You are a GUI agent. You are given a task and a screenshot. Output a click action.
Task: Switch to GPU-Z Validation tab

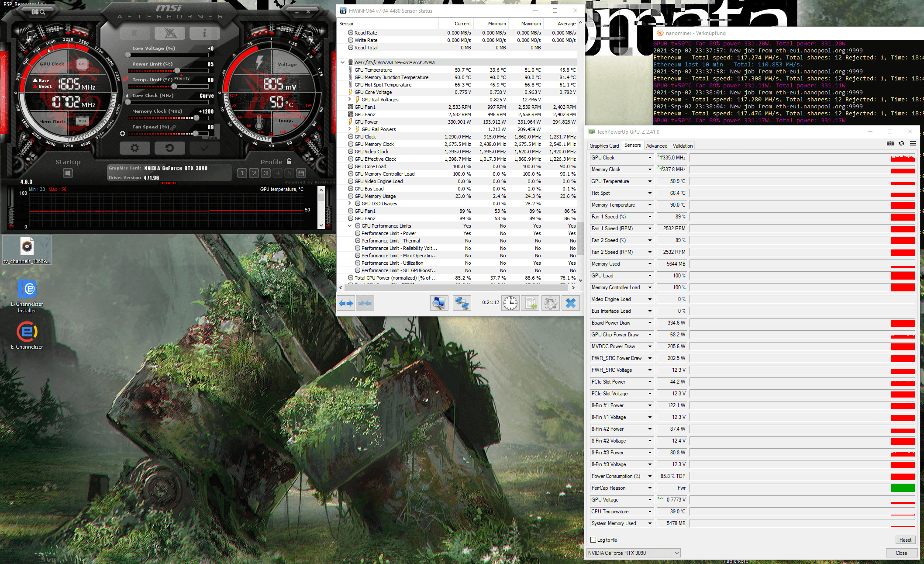pos(683,146)
